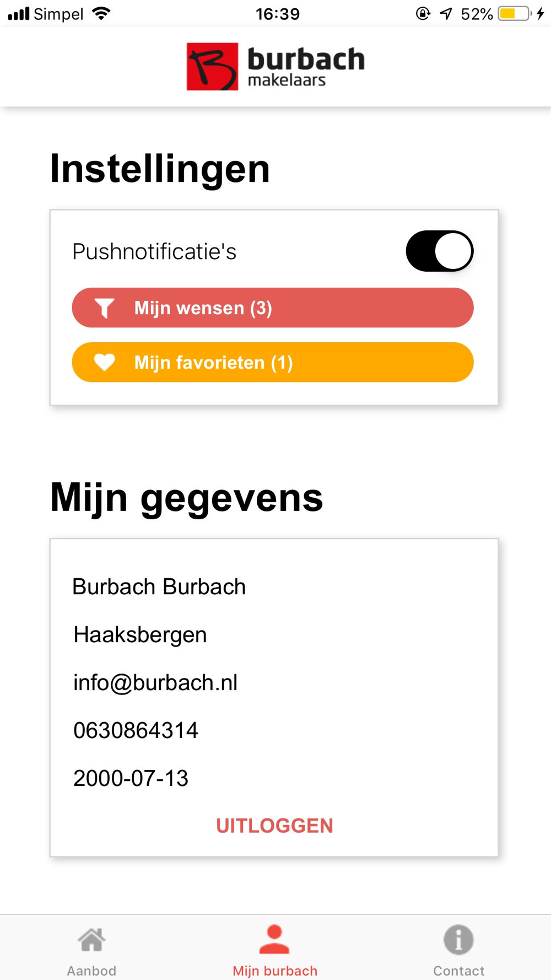Viewport: 551px width, 980px height.
Task: Select the info@burbach.nl email entry
Action: (x=155, y=682)
